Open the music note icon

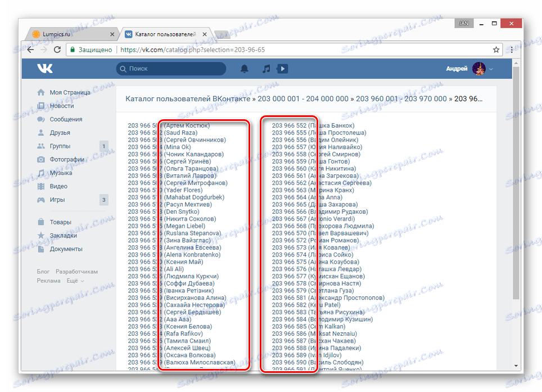tap(266, 69)
